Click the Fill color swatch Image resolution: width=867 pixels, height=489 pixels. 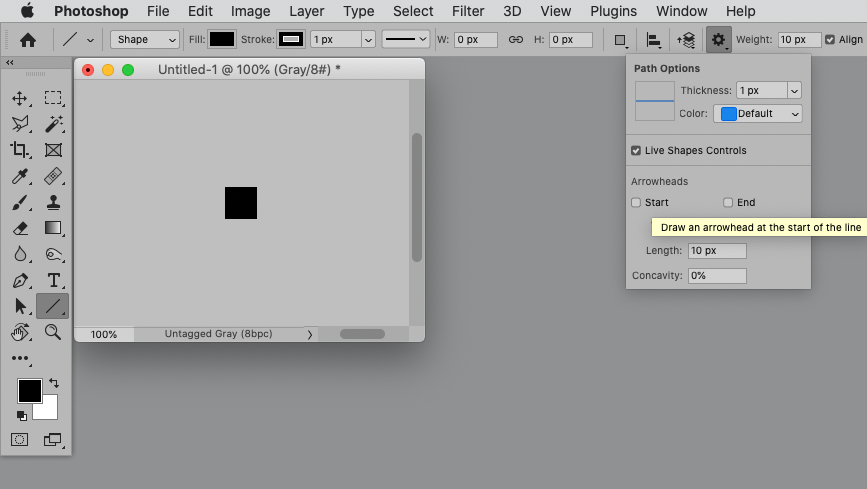point(222,39)
